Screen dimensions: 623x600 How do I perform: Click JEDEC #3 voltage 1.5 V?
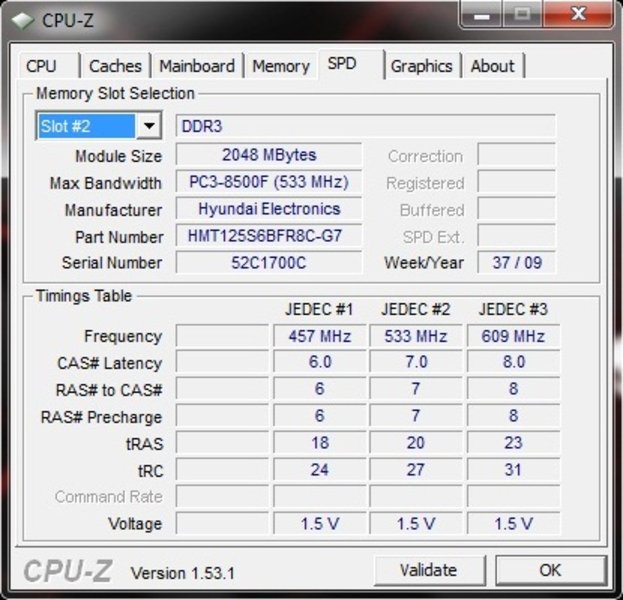(513, 524)
